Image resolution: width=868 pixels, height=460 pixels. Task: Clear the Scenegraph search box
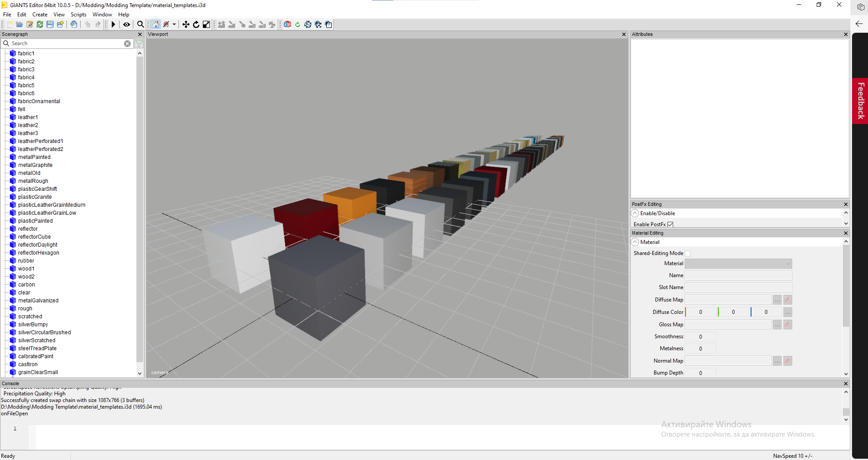tap(127, 43)
